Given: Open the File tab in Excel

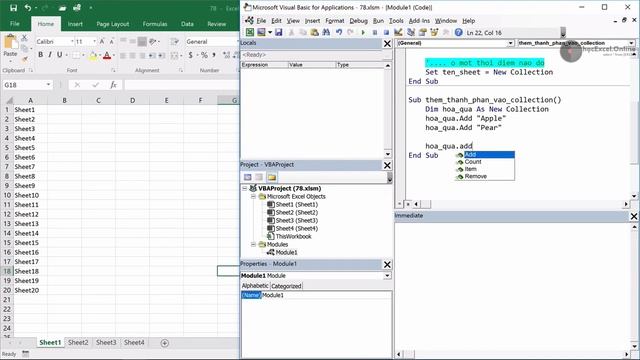Looking at the screenshot, I should point(15,24).
